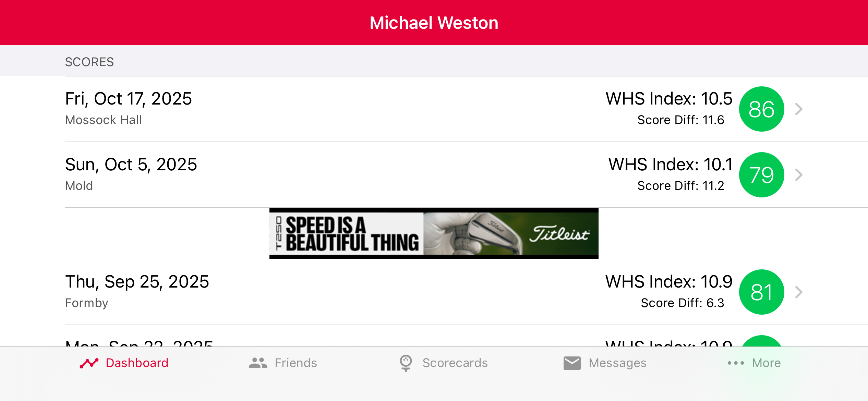This screenshot has height=401, width=868.
Task: Select the Formby course name
Action: click(87, 303)
